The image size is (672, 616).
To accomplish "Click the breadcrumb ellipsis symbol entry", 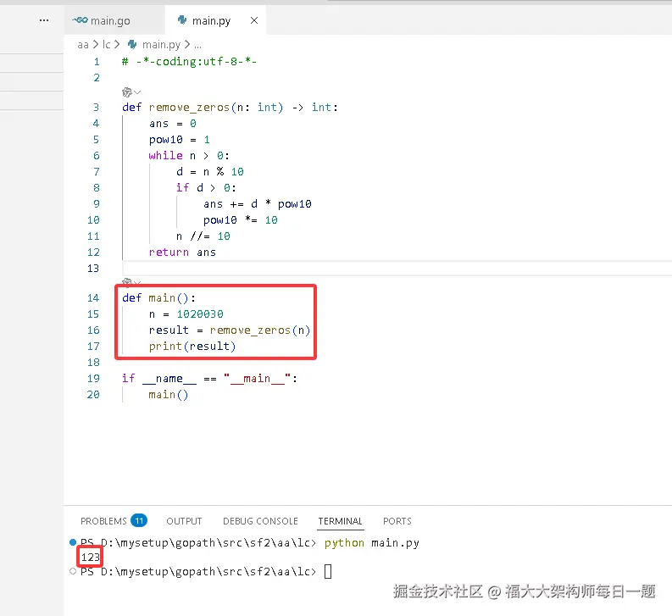I will pos(197,45).
